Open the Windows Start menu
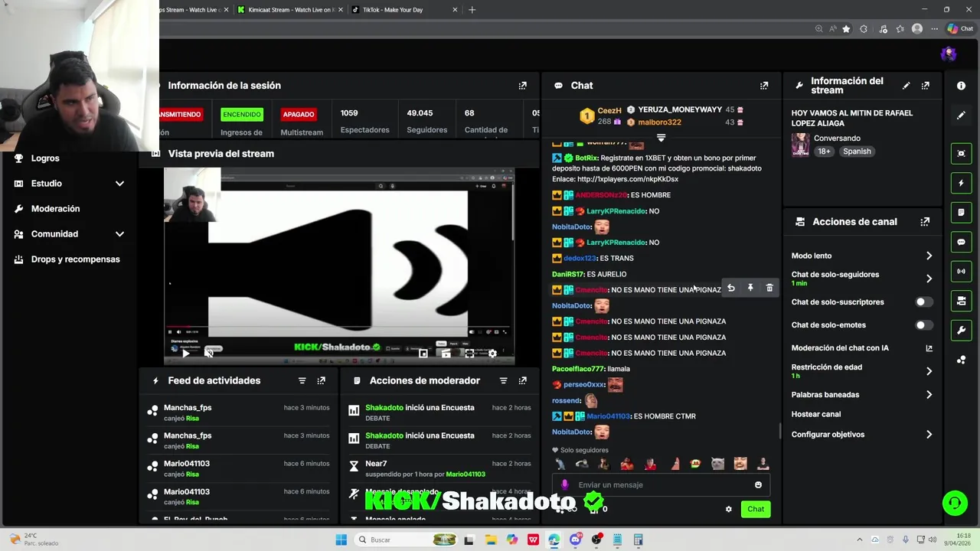The image size is (980, 551). pos(341,540)
